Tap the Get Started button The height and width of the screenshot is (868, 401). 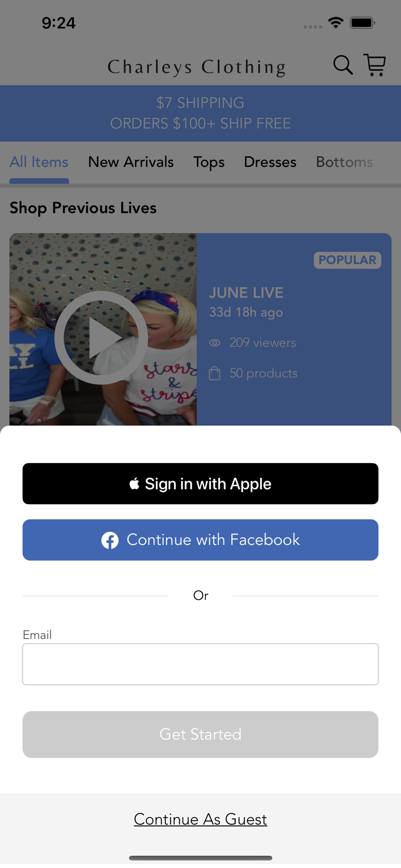[200, 734]
